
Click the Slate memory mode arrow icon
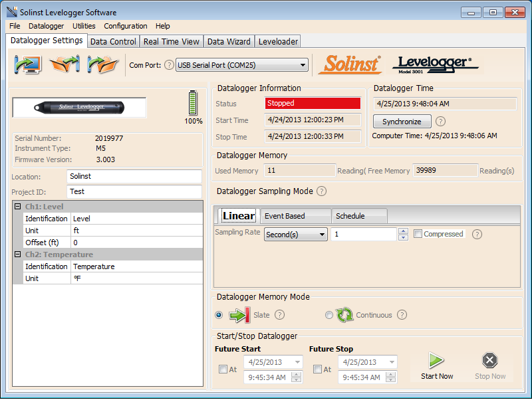(x=239, y=315)
